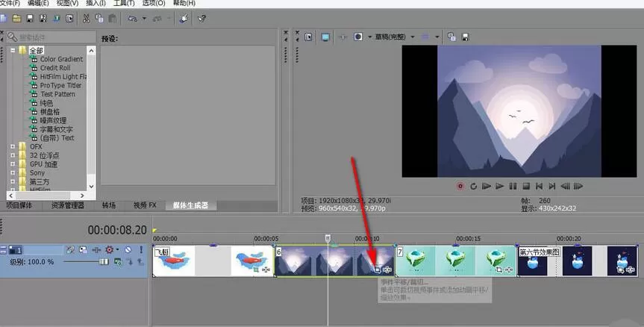
Task: Click the Save project floppy icon
Action: (30, 19)
